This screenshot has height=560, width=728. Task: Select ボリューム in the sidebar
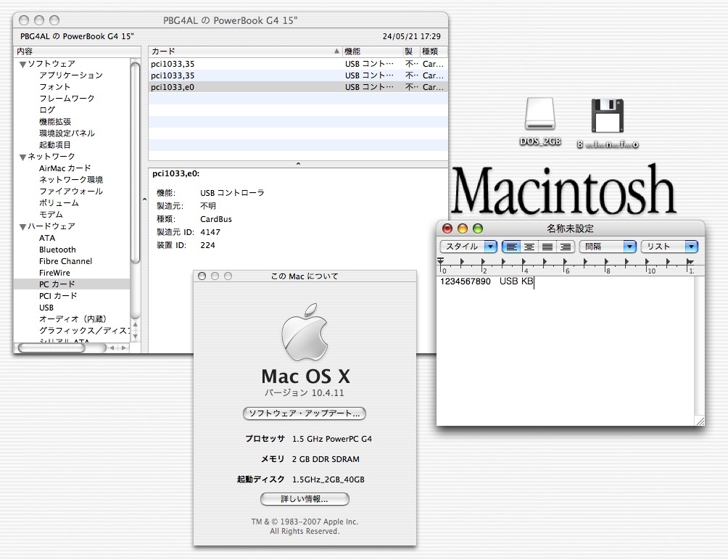59,203
